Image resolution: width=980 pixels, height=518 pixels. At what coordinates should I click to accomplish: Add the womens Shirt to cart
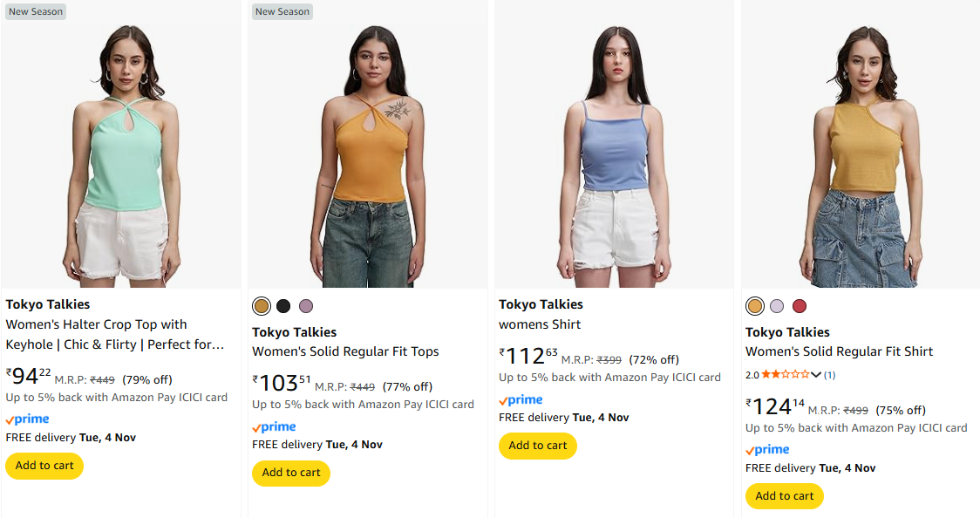coord(538,446)
